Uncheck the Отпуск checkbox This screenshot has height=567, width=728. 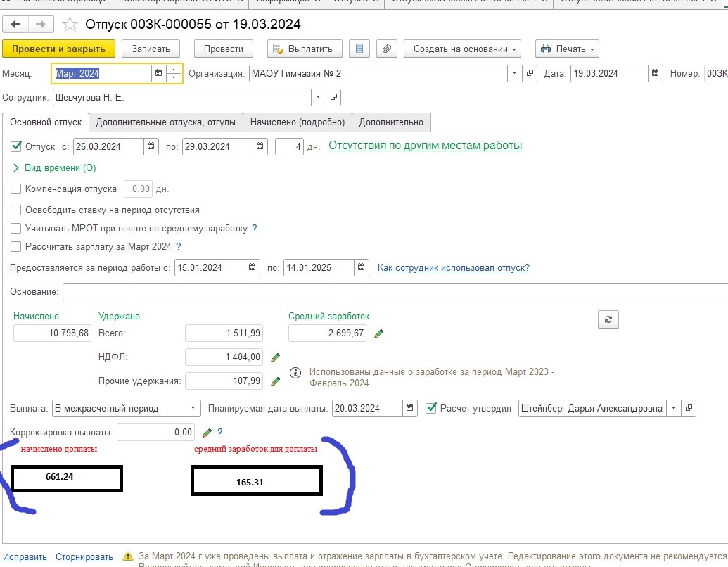[x=16, y=147]
